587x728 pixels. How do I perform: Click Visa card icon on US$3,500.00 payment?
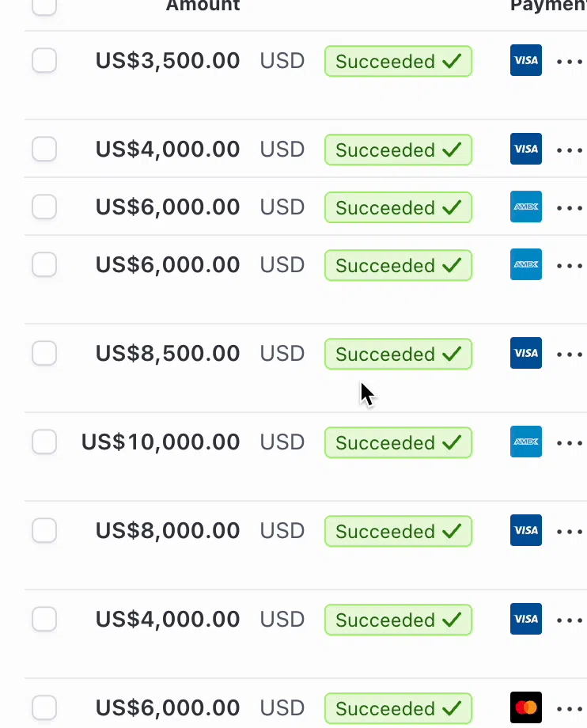(526, 61)
